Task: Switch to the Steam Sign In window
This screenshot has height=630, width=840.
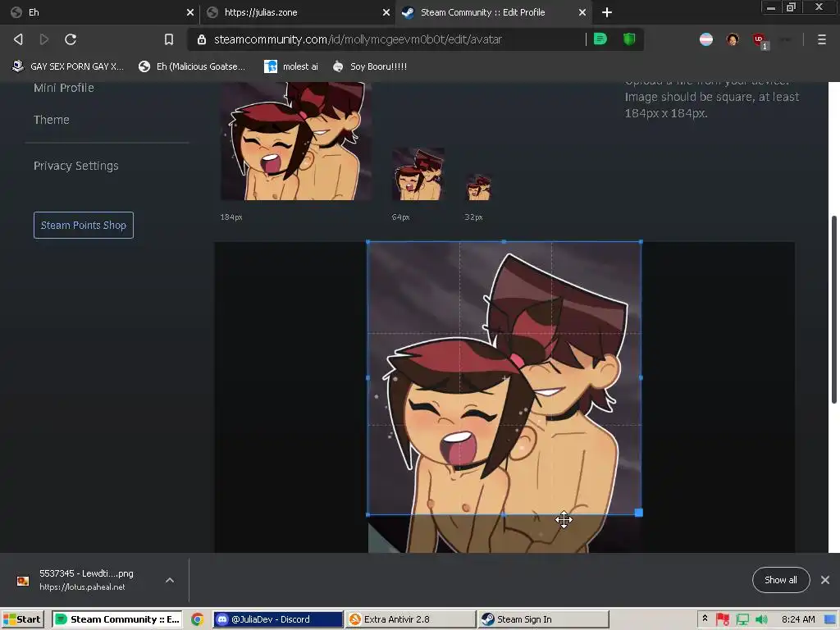Action: coord(543,619)
